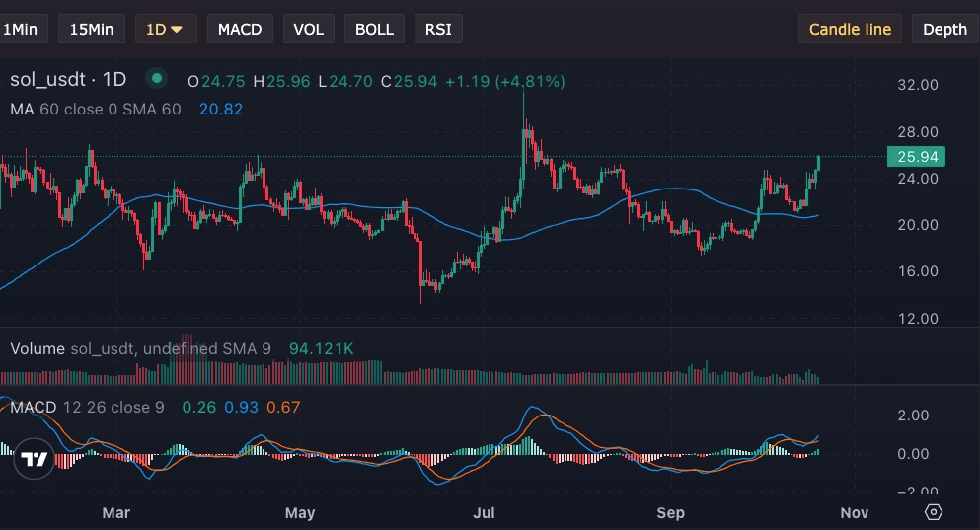Switch to the 15Min timeframe

[x=91, y=30]
